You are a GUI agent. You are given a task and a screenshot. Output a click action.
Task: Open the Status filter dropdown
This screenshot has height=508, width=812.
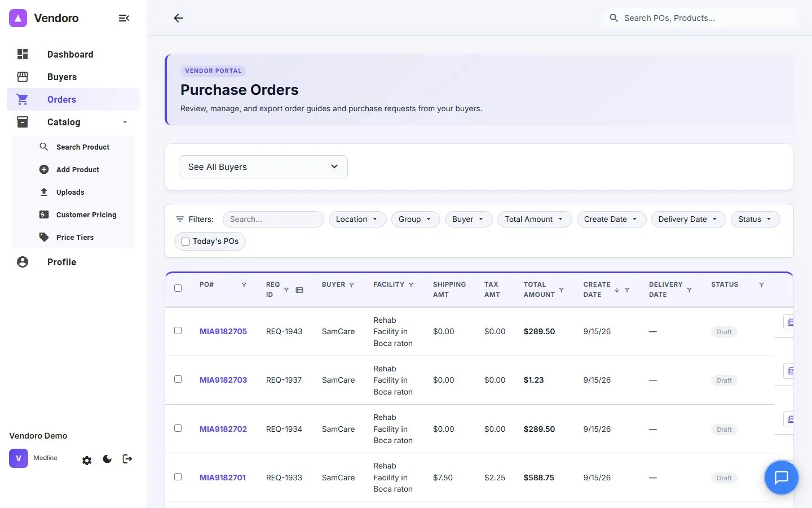pyautogui.click(x=756, y=220)
